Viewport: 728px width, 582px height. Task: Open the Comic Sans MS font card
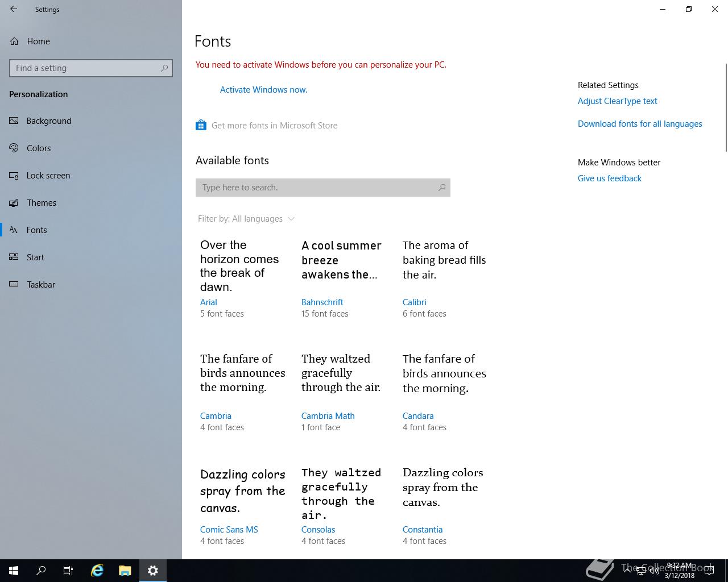242,505
